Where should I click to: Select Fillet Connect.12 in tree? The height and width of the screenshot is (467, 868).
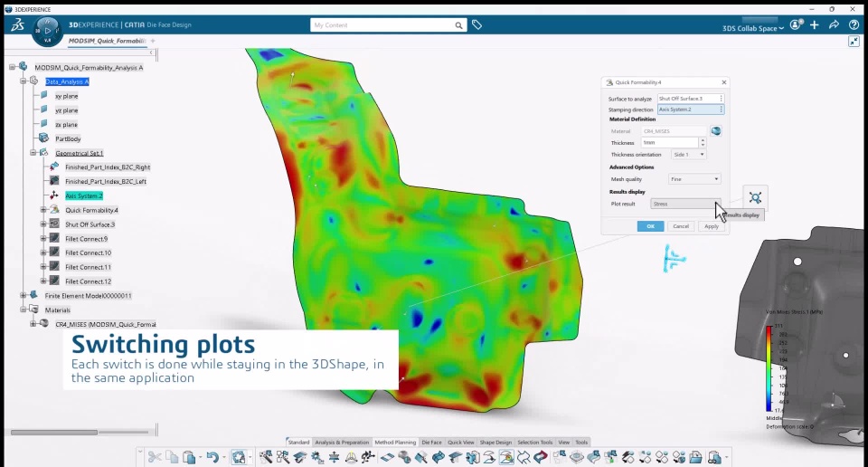click(x=88, y=281)
